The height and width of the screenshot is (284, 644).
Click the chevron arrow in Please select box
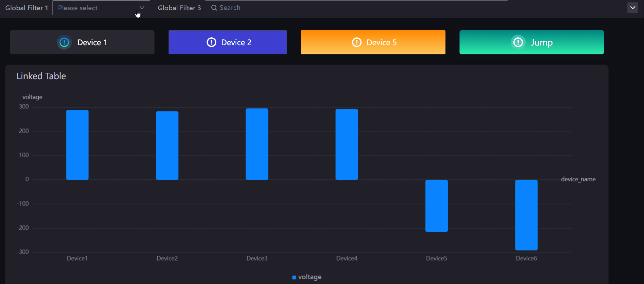coord(142,7)
